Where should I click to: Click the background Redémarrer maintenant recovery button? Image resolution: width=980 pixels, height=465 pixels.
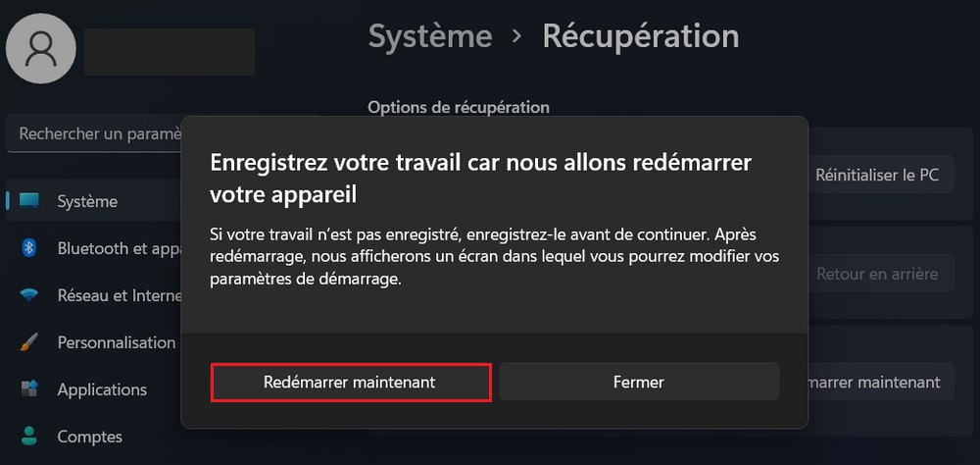[x=877, y=382]
